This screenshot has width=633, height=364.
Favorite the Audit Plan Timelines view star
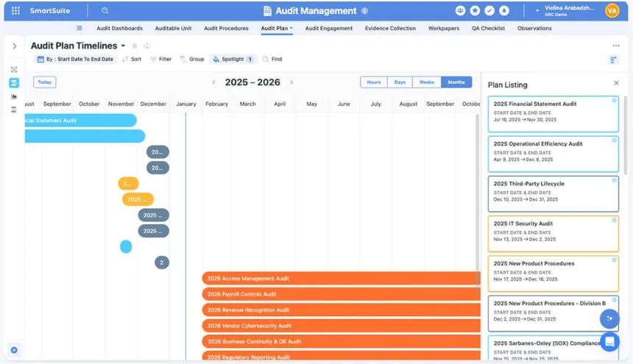pyautogui.click(x=135, y=46)
